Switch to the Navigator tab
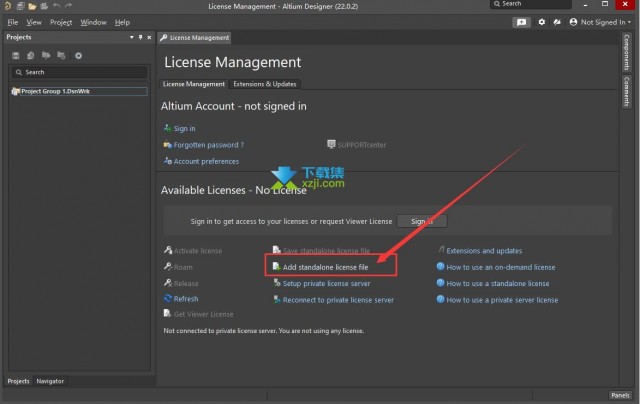This screenshot has width=640, height=404. [x=50, y=381]
